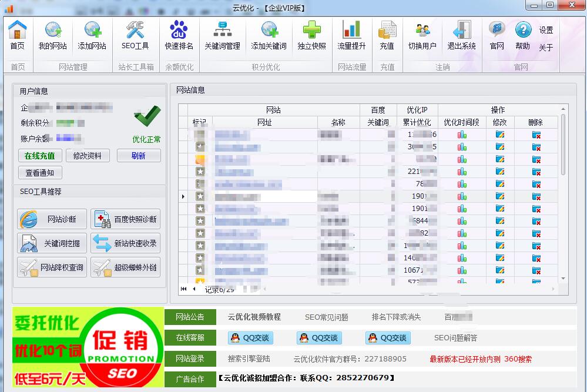Click the 独立快照 green plus icon
Screen dimensions: 587x392
coord(311,36)
